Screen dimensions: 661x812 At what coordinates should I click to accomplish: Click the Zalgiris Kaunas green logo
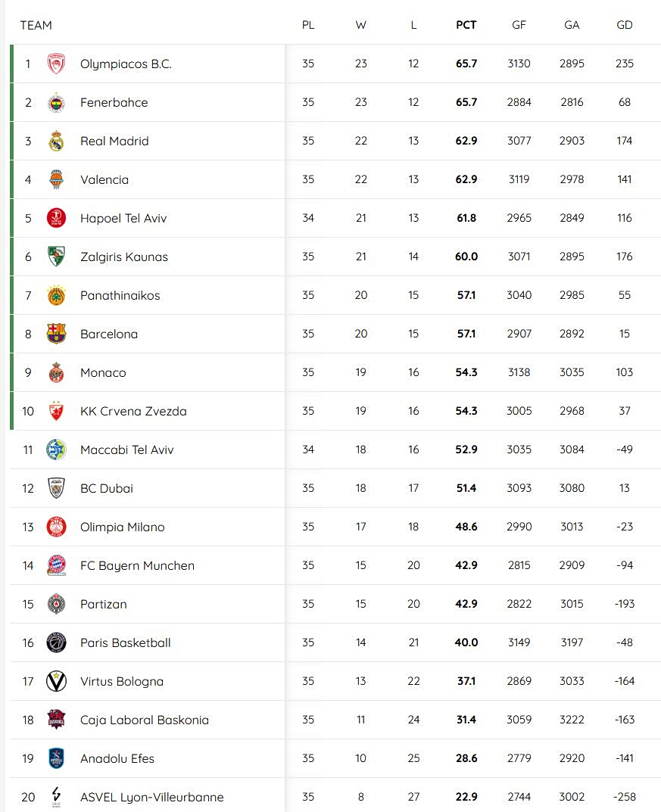click(56, 257)
